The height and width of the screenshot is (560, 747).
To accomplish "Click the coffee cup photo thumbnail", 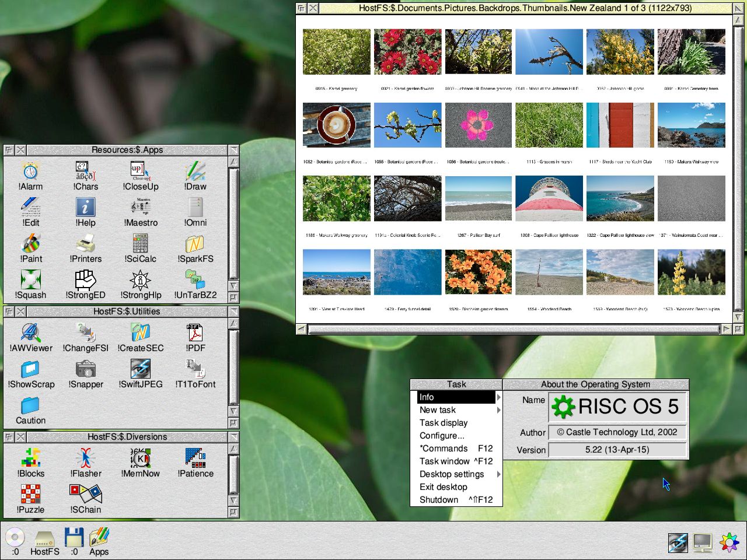I will [337, 124].
